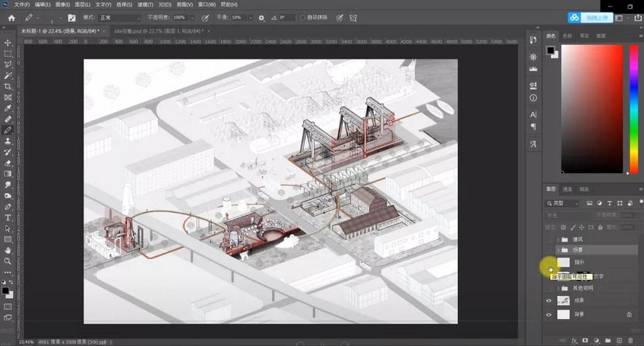The width and height of the screenshot is (644, 346).
Task: Select the Zoom magnifier tool
Action: click(8, 260)
